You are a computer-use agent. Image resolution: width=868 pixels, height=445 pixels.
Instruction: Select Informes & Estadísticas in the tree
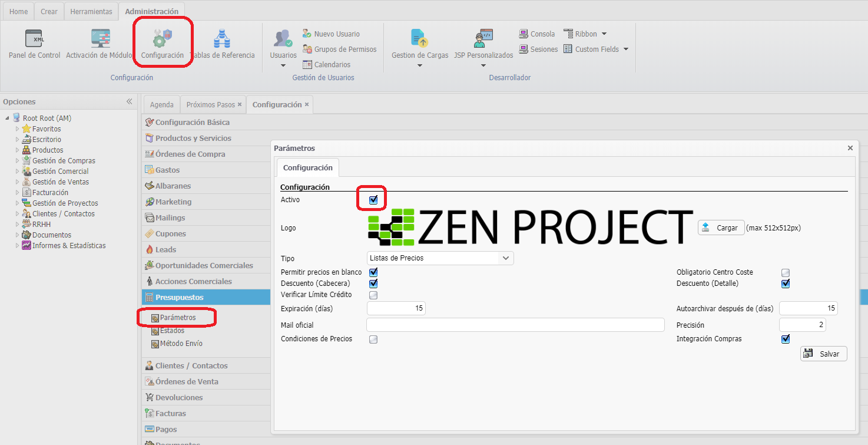pos(69,246)
